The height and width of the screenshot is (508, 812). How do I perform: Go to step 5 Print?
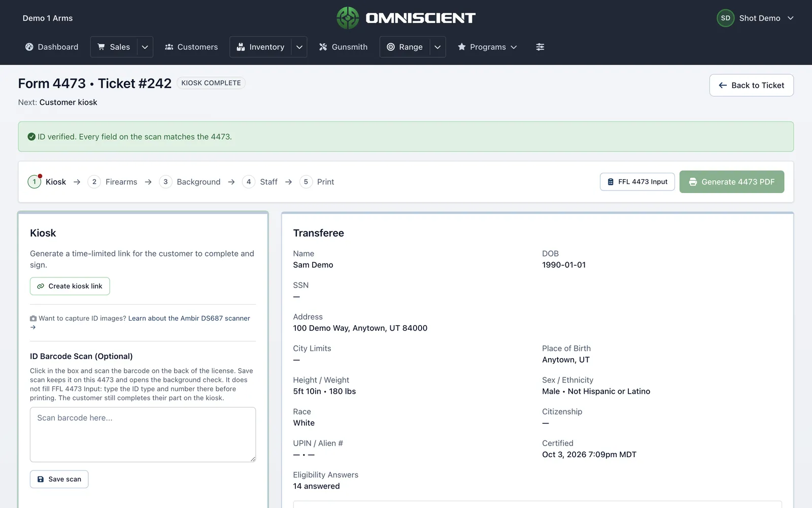click(x=317, y=182)
